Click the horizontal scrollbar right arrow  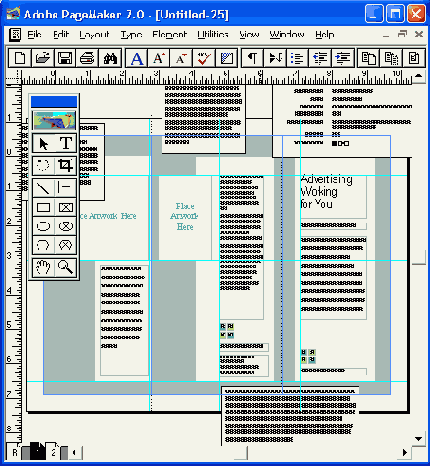click(405, 452)
